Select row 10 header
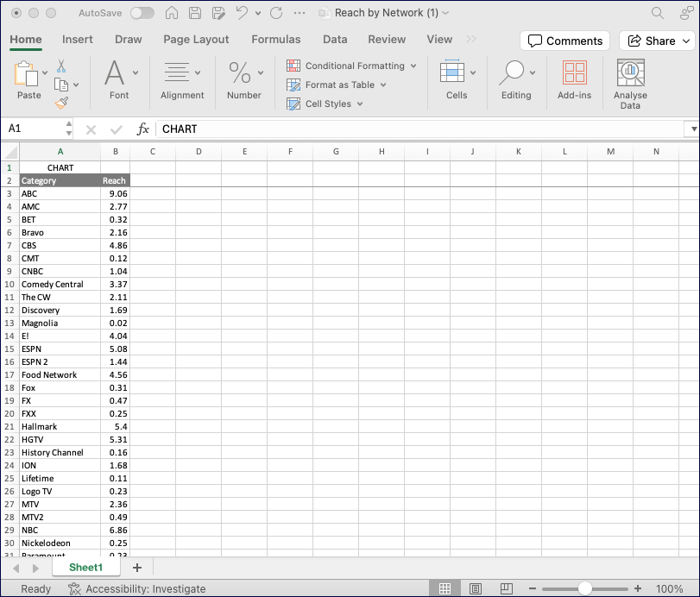 9,284
